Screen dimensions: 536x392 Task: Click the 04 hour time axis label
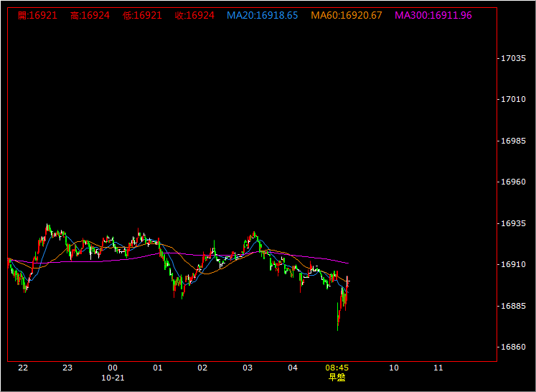click(x=293, y=368)
